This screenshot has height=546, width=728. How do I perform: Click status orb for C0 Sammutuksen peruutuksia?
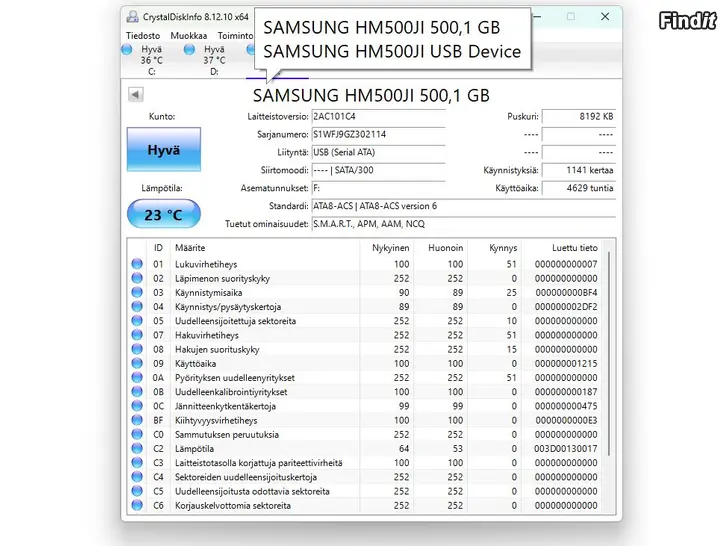(137, 434)
